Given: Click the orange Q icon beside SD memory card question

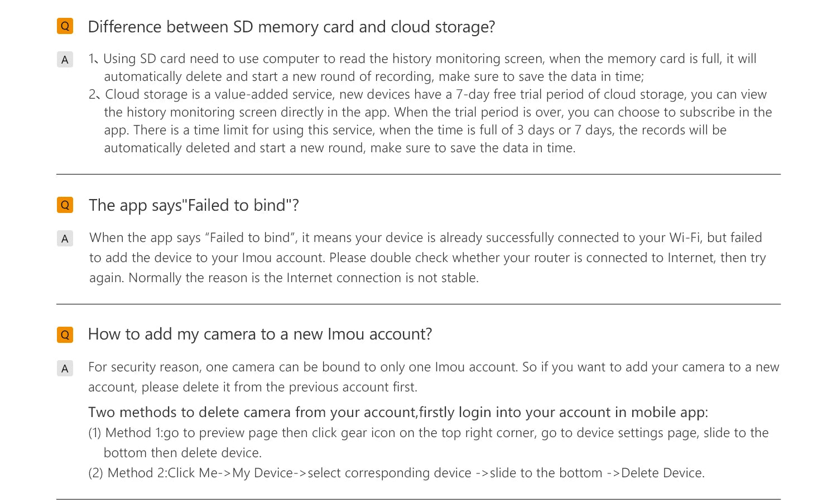Looking at the screenshot, I should click(65, 26).
